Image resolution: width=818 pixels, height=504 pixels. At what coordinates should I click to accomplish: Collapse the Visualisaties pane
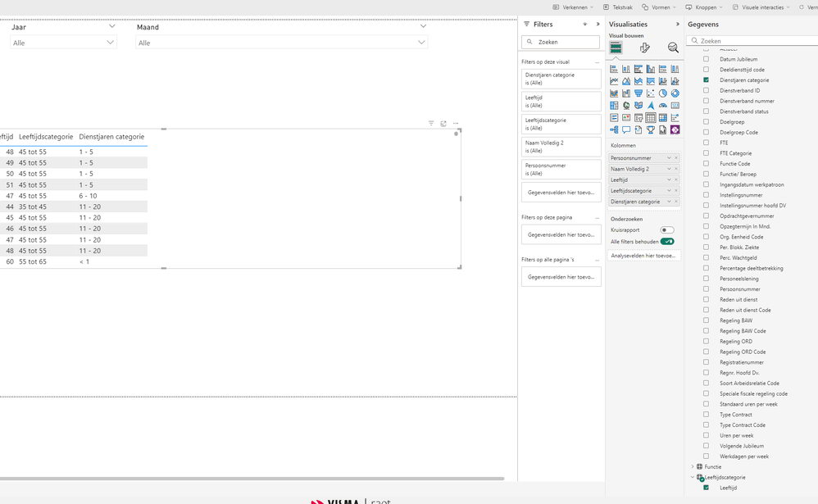(678, 24)
